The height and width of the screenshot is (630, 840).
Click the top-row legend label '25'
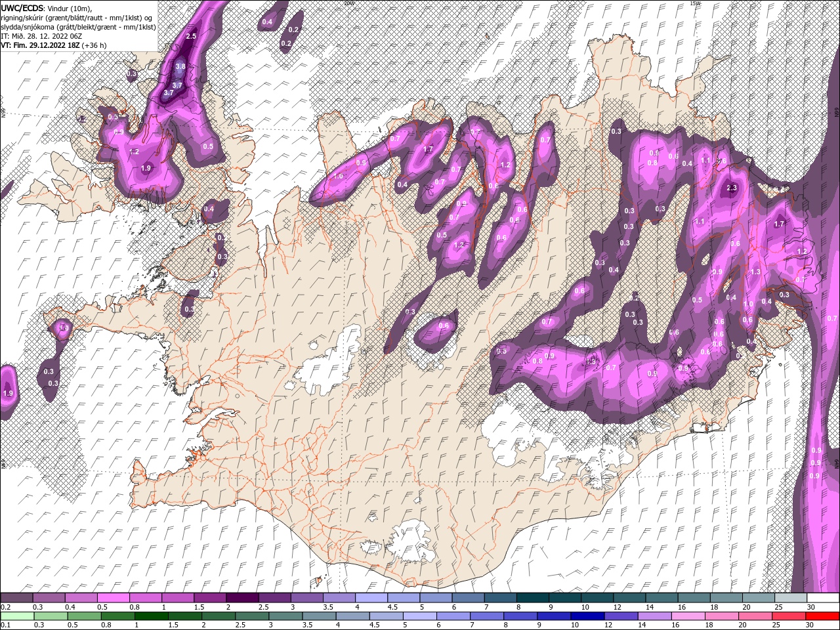tap(778, 607)
